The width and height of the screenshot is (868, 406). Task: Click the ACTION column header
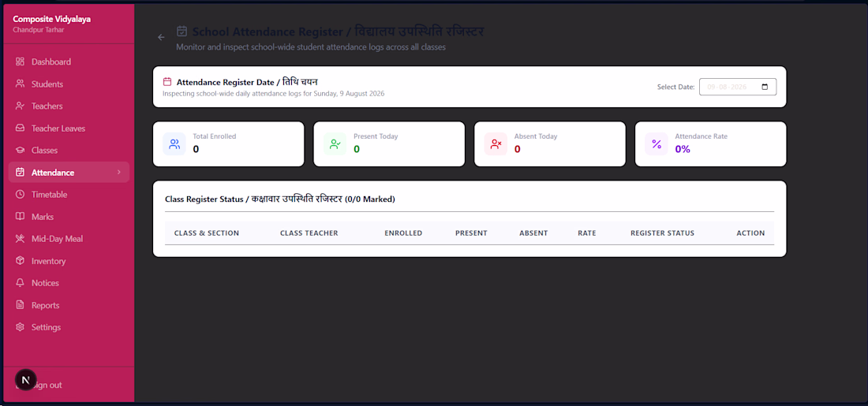click(x=750, y=233)
